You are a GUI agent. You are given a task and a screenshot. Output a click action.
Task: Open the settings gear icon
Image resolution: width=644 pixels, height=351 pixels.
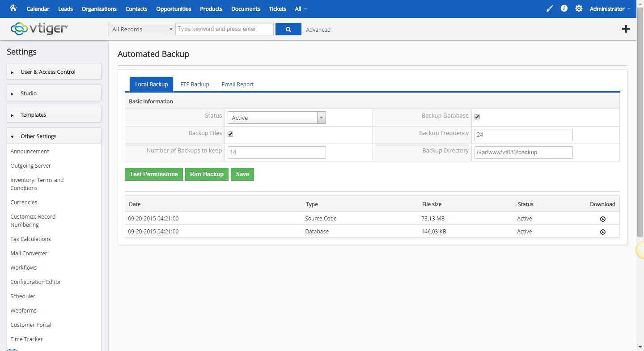point(579,8)
